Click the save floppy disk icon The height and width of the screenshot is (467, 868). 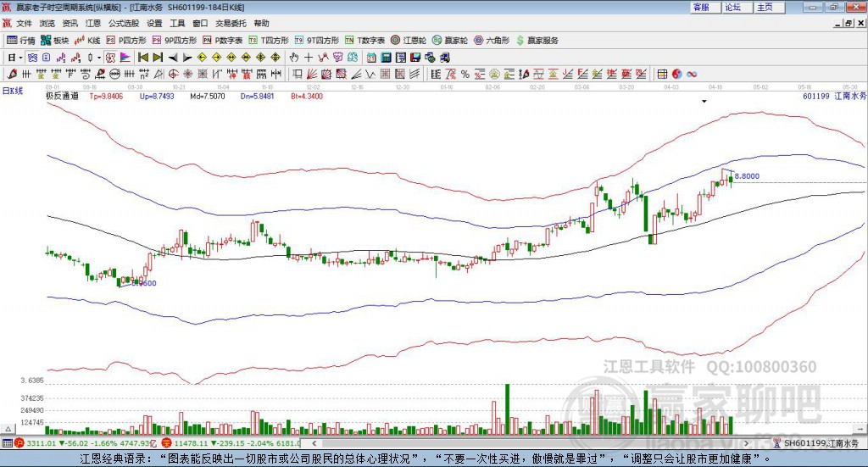415,58
